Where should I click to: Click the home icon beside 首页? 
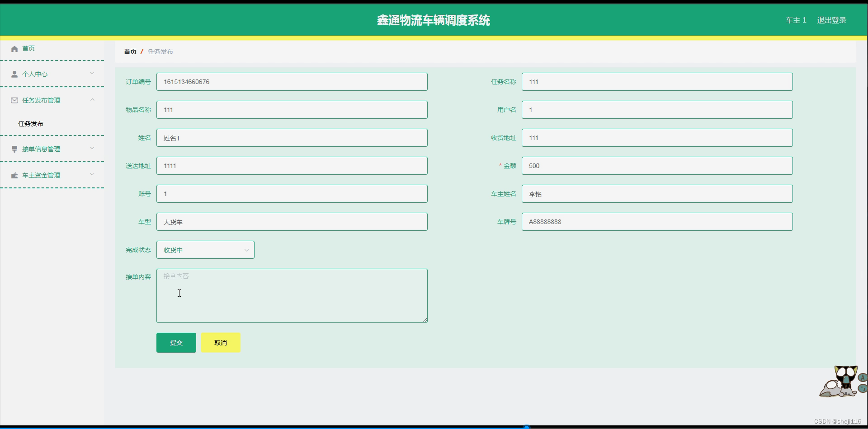coord(14,48)
